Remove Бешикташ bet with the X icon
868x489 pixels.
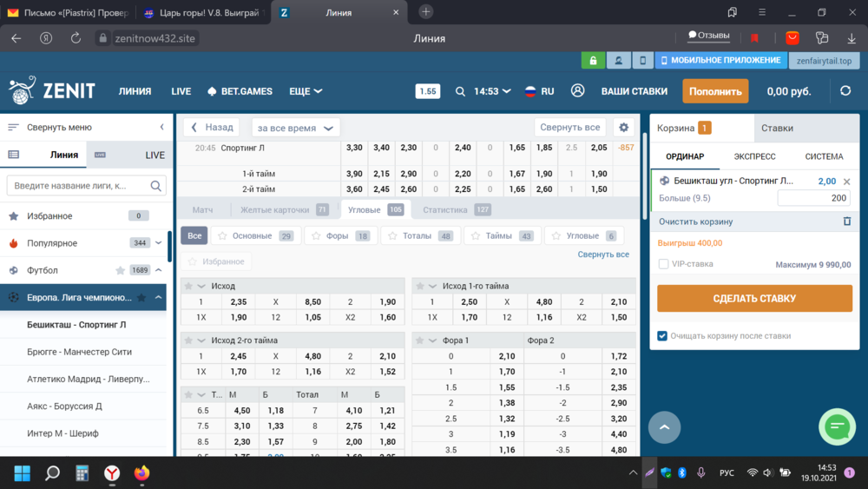click(x=846, y=182)
